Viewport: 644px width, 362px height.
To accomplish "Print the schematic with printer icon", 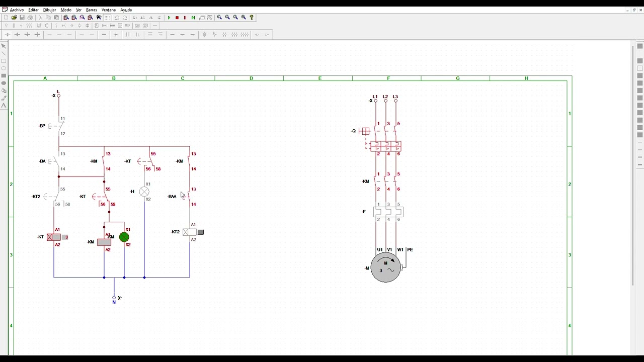I will pyautogui.click(x=30, y=18).
